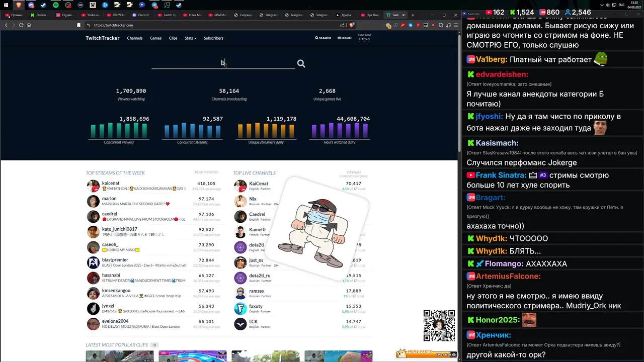
Task: Open the Time zone UTC+3 selector
Action: point(364,37)
